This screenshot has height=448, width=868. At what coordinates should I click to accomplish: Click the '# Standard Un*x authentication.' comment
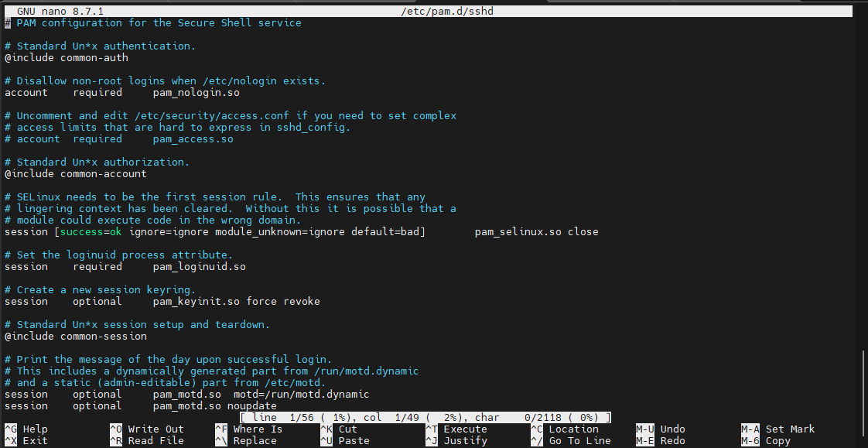tap(101, 46)
